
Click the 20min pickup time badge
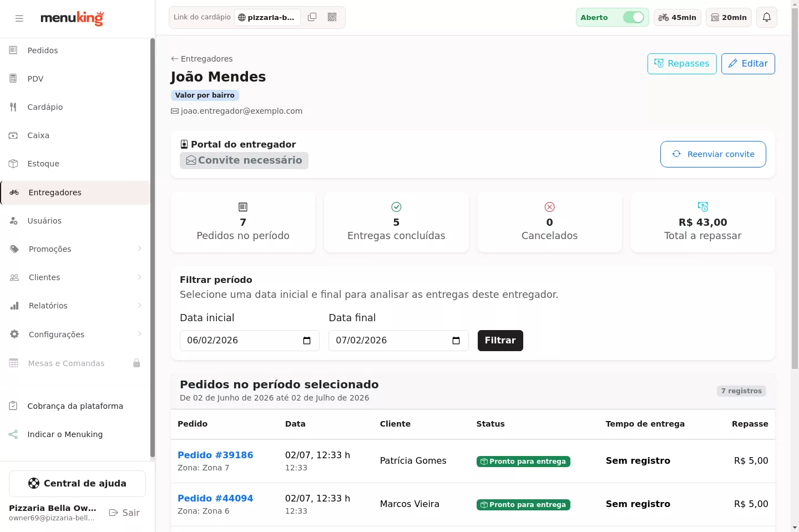(x=729, y=18)
